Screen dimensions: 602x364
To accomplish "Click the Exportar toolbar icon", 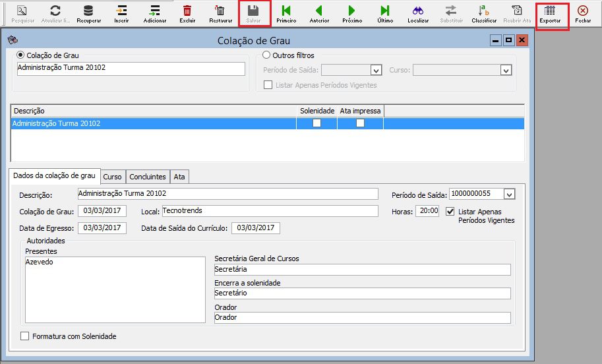I will [x=550, y=11].
